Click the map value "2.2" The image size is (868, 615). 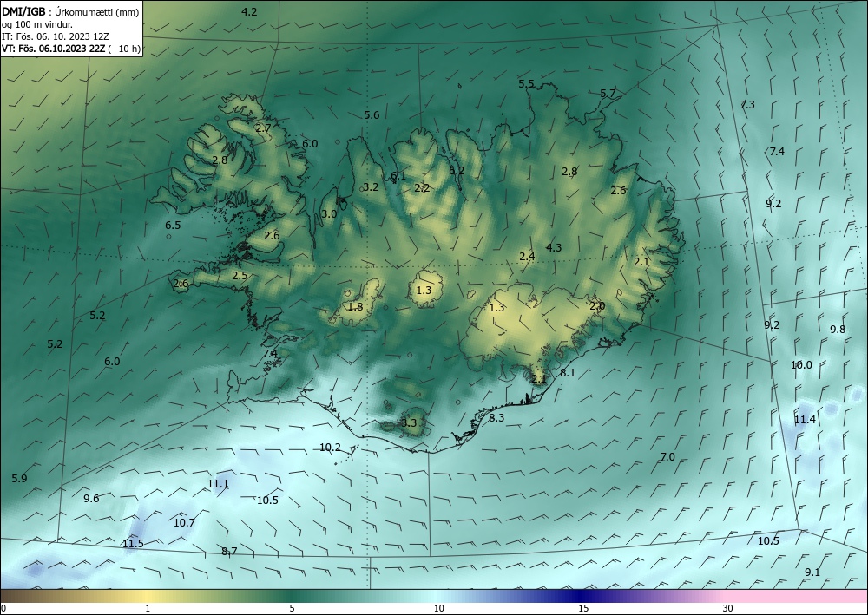tap(422, 188)
